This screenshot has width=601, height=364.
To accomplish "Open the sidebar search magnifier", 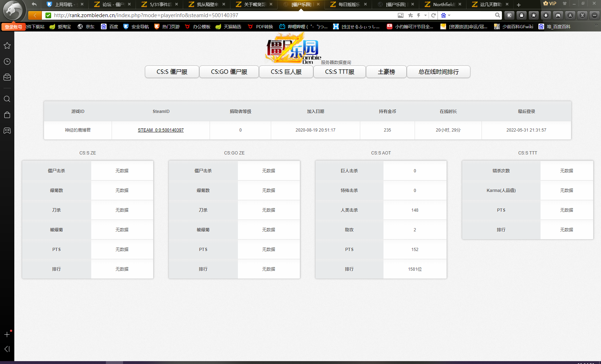I will [7, 99].
